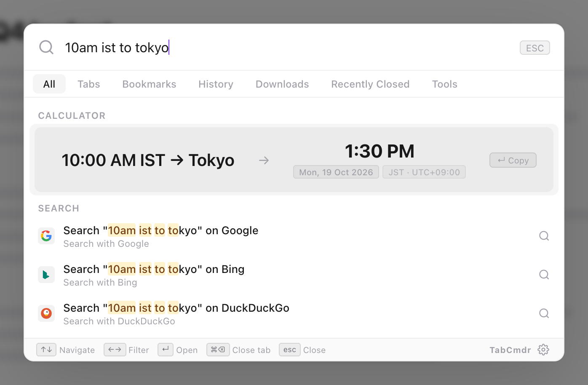Viewport: 588px width, 385px height.
Task: Click the DuckDuckGo logo icon
Action: [46, 313]
